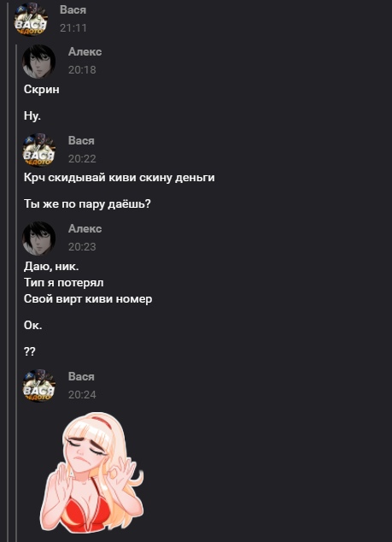Click the name Алекс above 20:18
The image size is (392, 542).
(x=85, y=51)
